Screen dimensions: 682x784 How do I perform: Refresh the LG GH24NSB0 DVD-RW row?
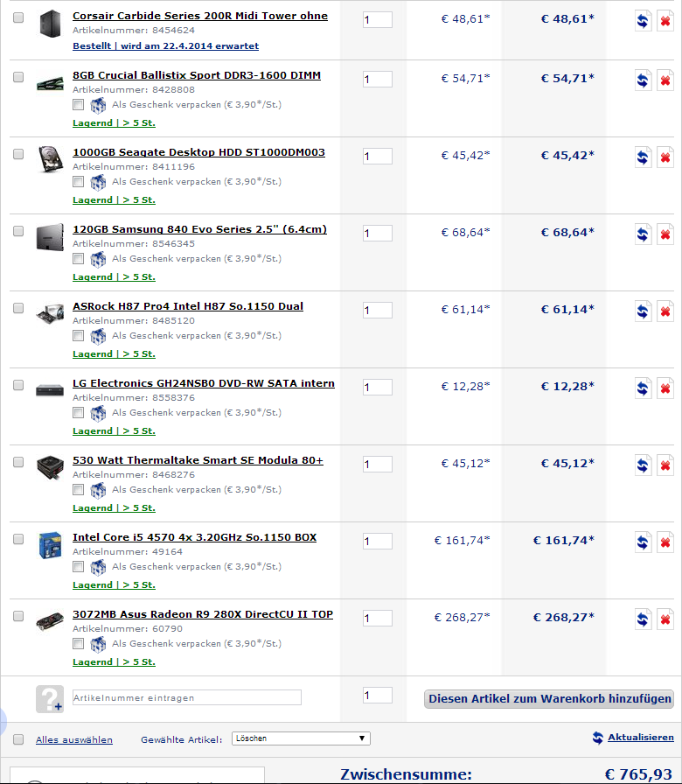pyautogui.click(x=643, y=388)
